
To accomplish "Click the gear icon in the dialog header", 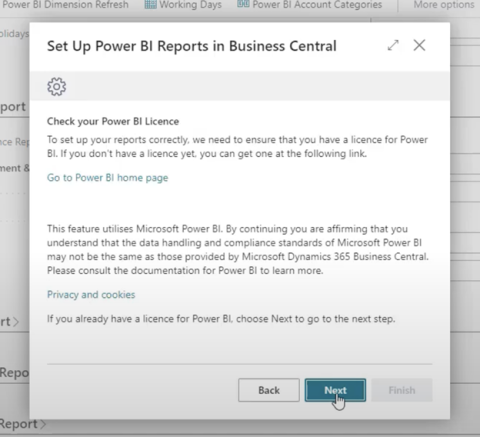I will pyautogui.click(x=57, y=87).
